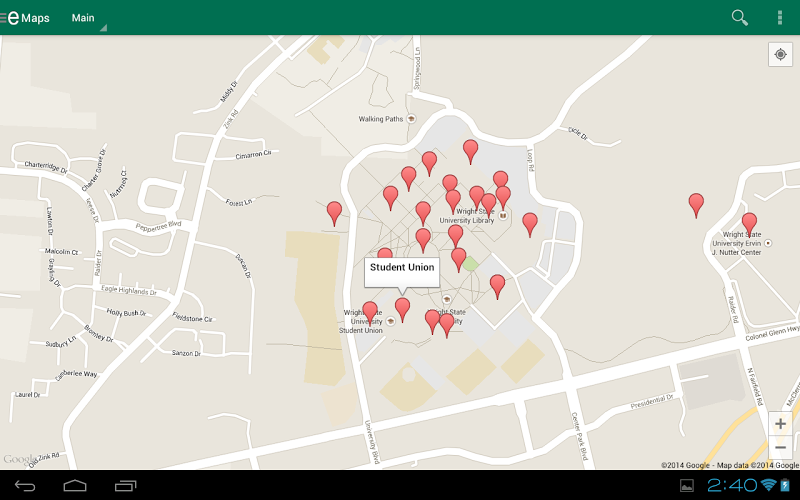Open the search magnifier in the top bar
The height and width of the screenshot is (500, 800).
[739, 17]
